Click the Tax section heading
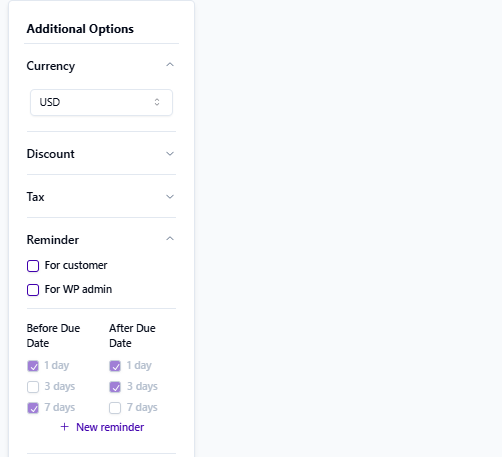This screenshot has height=457, width=502. (35, 197)
